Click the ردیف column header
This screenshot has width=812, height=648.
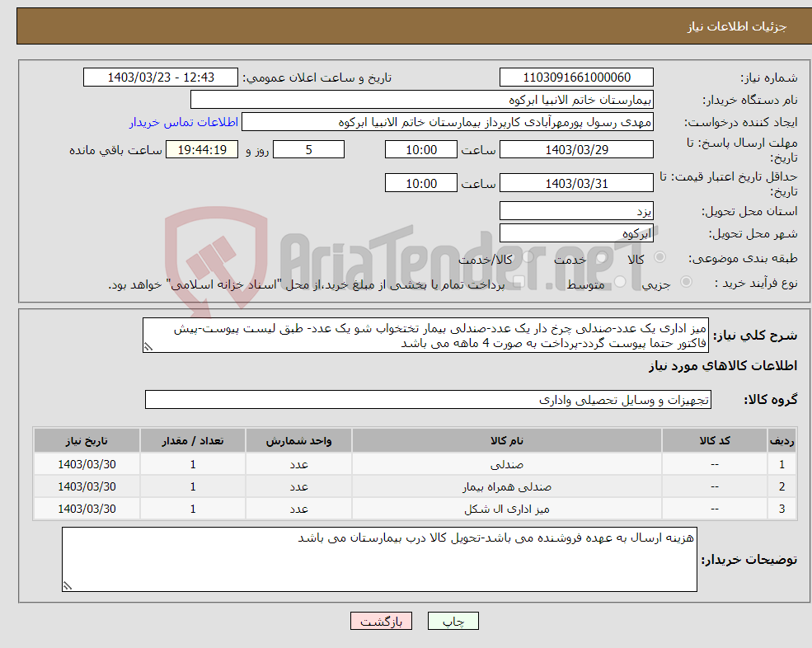pos(782,441)
